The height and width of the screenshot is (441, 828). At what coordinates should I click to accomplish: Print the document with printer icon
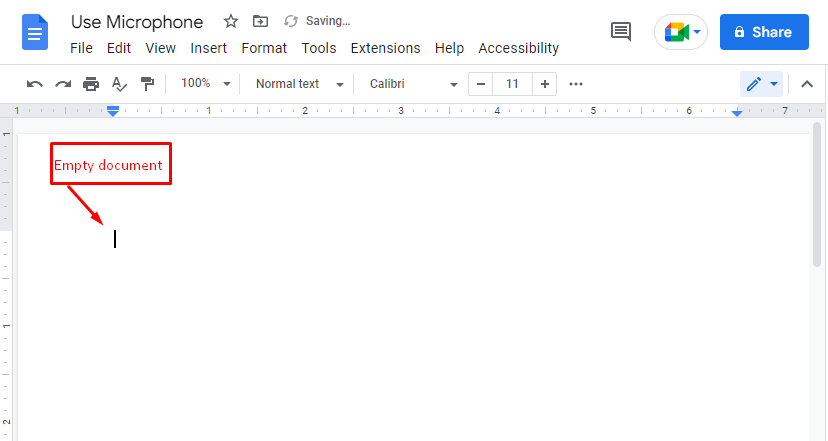[91, 84]
